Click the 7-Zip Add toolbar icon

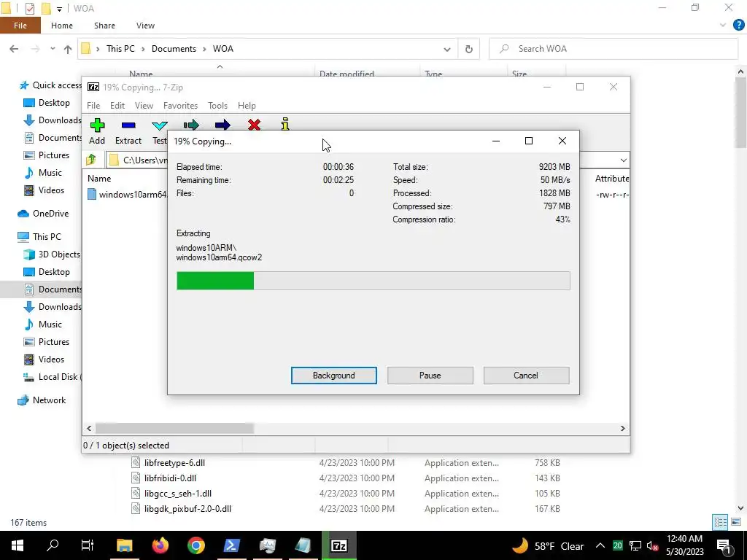point(97,125)
